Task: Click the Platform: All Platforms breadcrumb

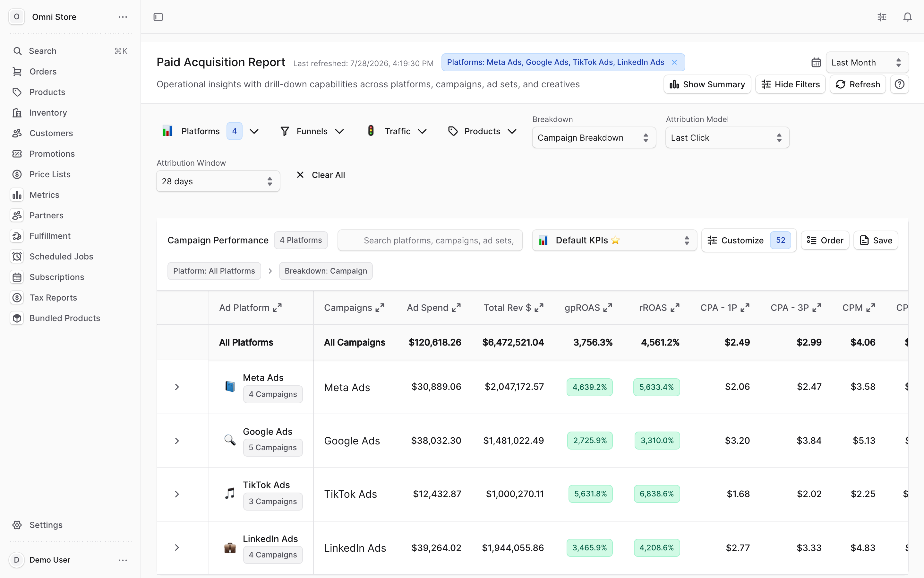Action: click(214, 271)
